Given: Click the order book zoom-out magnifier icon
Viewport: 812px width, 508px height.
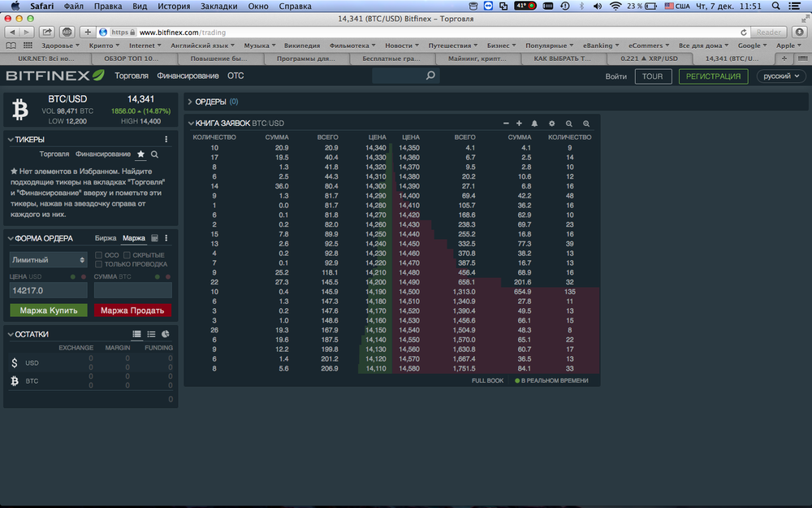Looking at the screenshot, I should tap(568, 124).
